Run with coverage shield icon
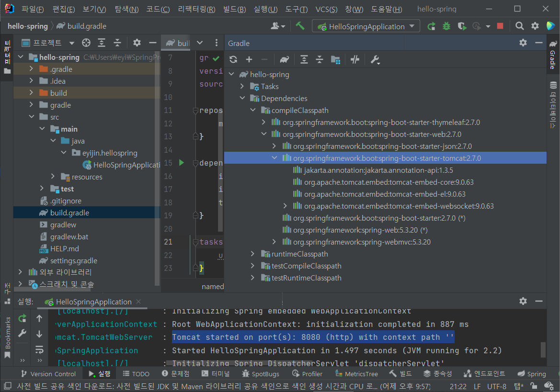 click(x=462, y=26)
